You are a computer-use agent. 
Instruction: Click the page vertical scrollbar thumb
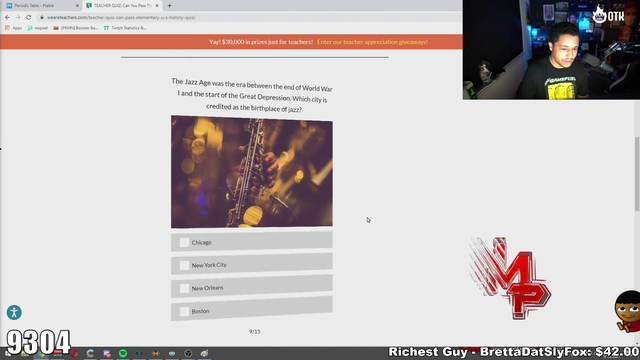click(637, 174)
